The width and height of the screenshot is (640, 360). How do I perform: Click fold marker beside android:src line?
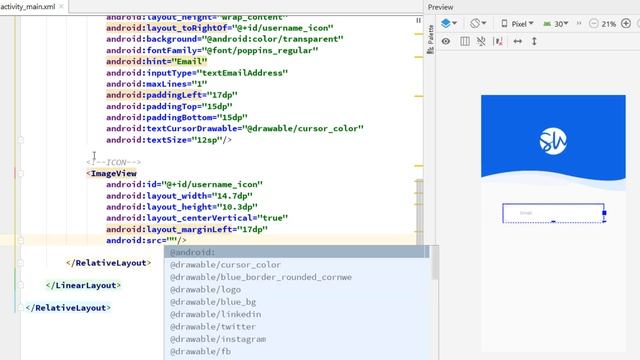tap(20, 240)
